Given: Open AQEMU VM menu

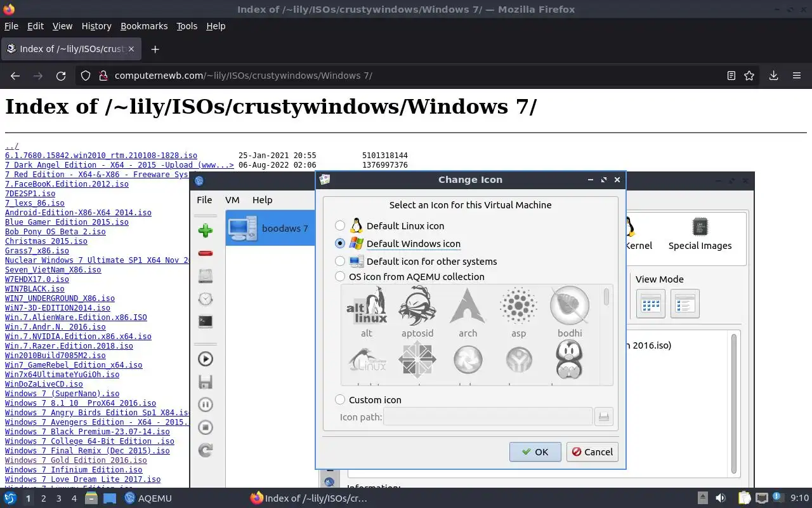Looking at the screenshot, I should 232,199.
